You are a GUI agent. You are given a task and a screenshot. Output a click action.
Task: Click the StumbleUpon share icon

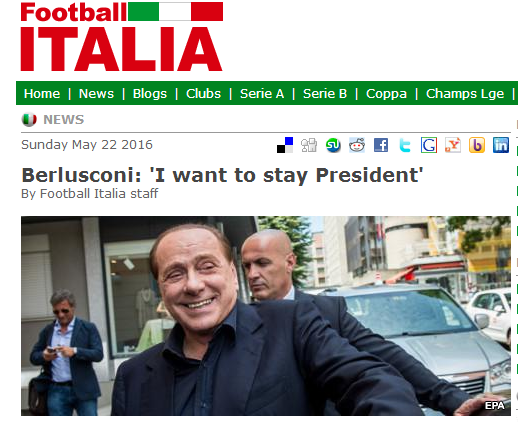pyautogui.click(x=333, y=145)
